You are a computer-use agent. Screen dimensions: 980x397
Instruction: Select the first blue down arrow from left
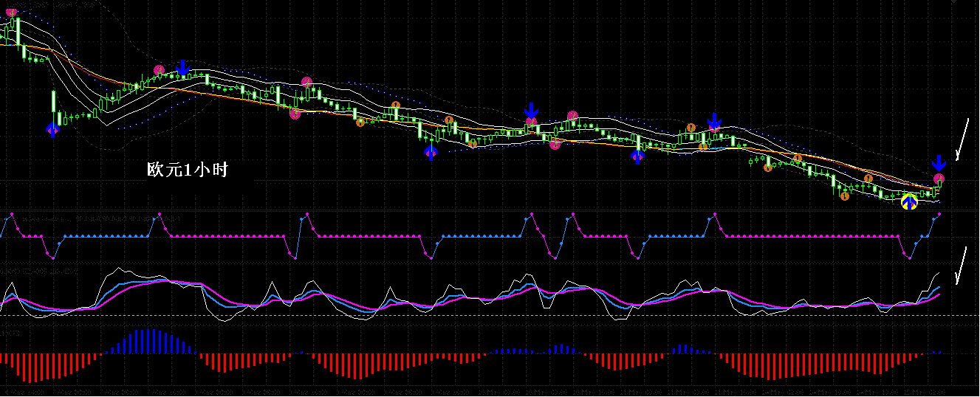coord(182,67)
